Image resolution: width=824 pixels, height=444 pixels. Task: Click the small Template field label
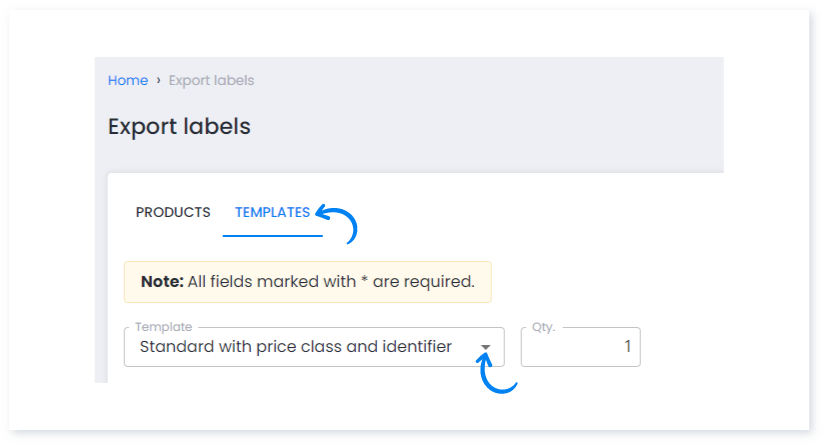(164, 327)
